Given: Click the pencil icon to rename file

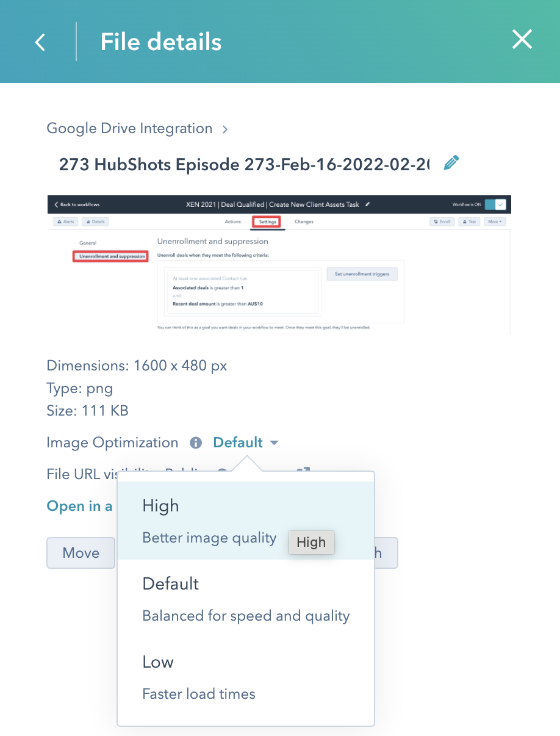Looking at the screenshot, I should [451, 163].
